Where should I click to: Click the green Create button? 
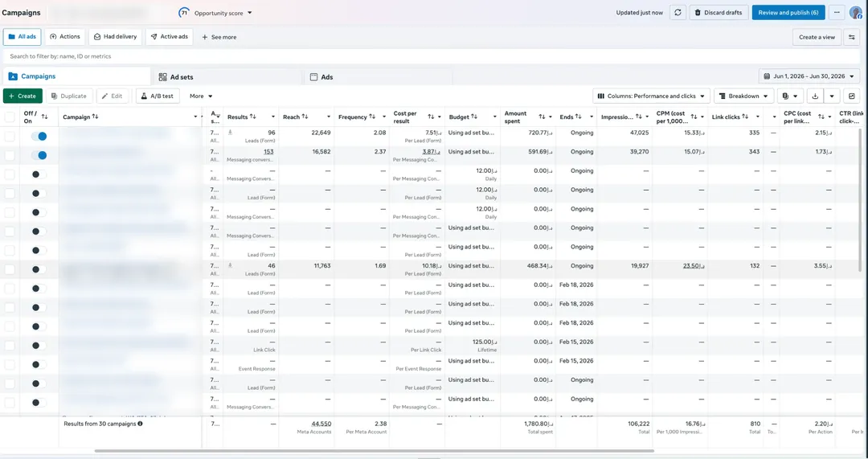click(x=23, y=96)
